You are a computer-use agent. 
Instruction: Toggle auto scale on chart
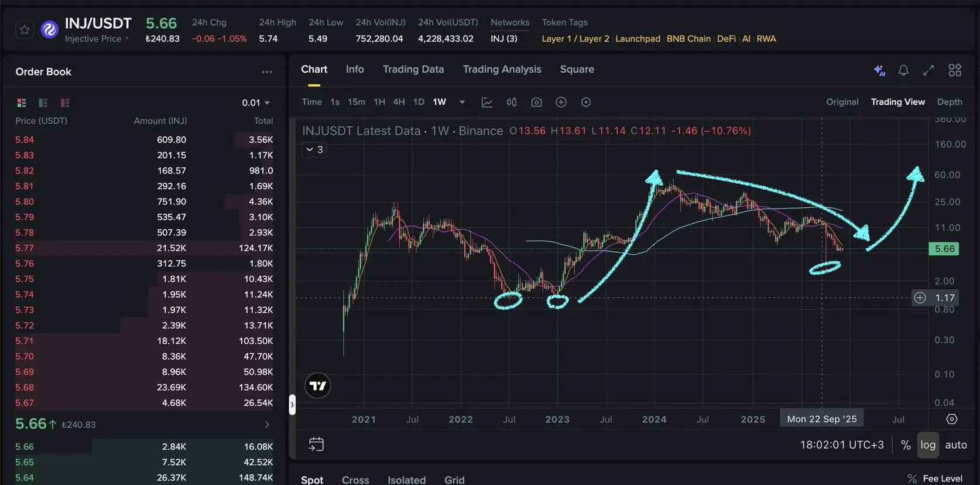pyautogui.click(x=956, y=445)
